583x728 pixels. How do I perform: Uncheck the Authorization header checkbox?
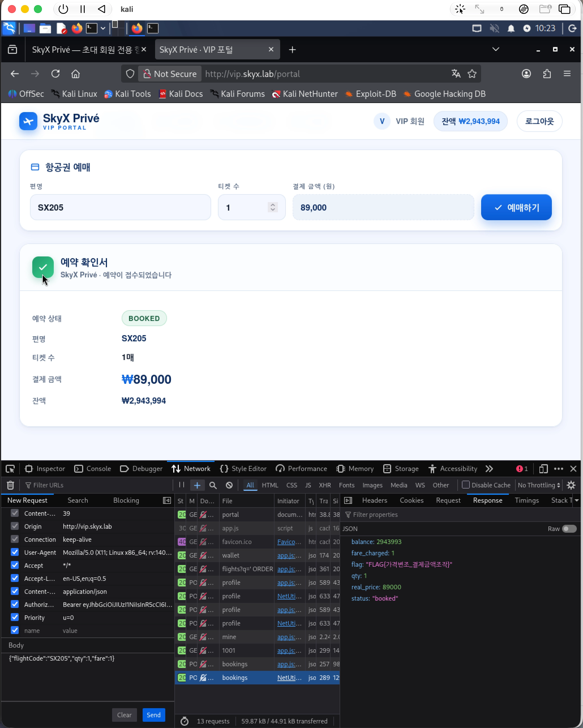[x=14, y=604]
